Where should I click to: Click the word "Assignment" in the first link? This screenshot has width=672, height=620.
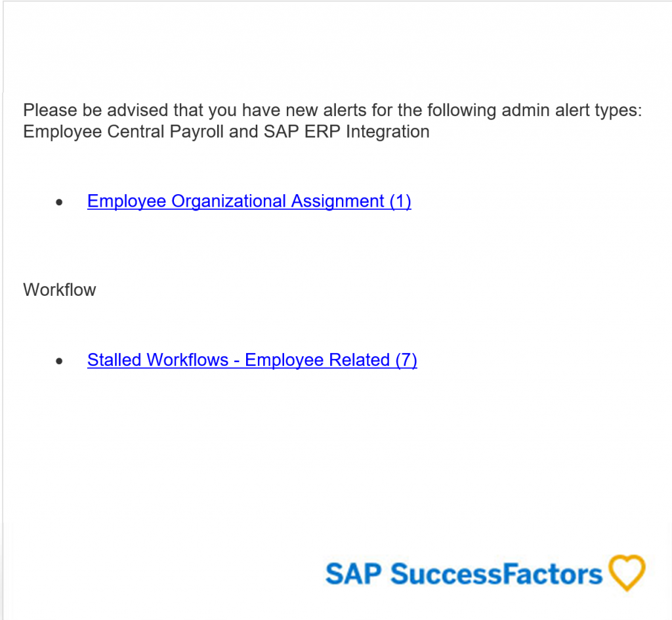coord(338,201)
